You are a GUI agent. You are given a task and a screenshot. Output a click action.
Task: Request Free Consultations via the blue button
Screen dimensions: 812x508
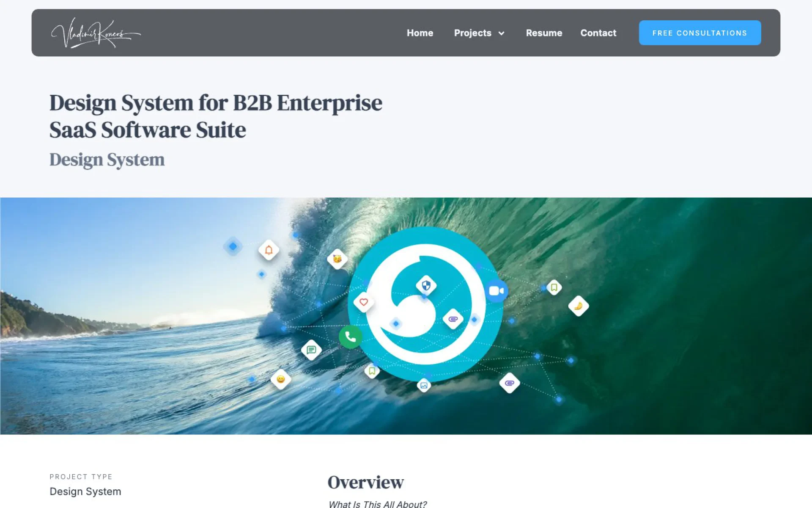click(700, 33)
